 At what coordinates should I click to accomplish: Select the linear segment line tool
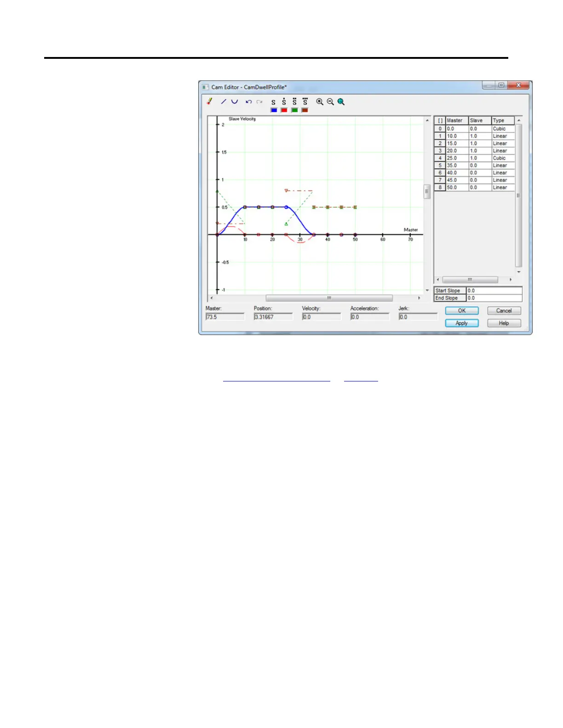point(224,102)
